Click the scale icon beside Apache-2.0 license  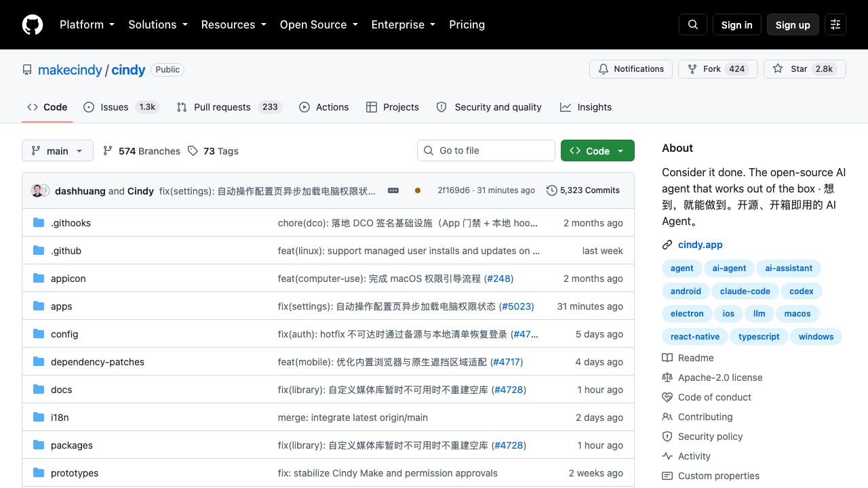pyautogui.click(x=667, y=378)
